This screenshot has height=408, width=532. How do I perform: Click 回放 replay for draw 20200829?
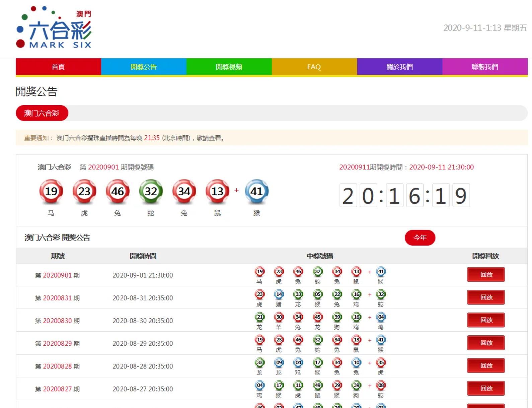[x=486, y=343]
